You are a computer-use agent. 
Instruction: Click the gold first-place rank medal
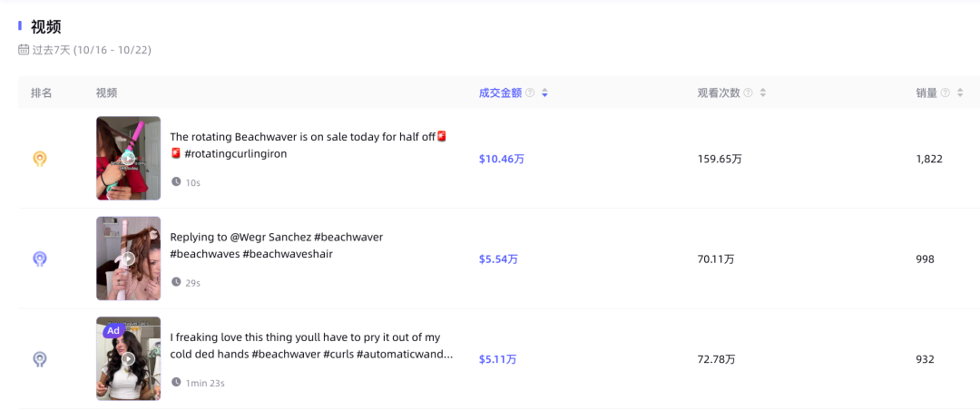40,159
